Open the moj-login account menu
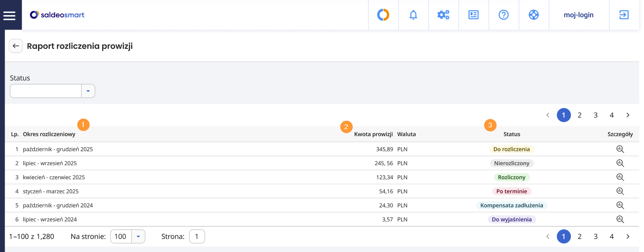The image size is (644, 252). (x=579, y=15)
